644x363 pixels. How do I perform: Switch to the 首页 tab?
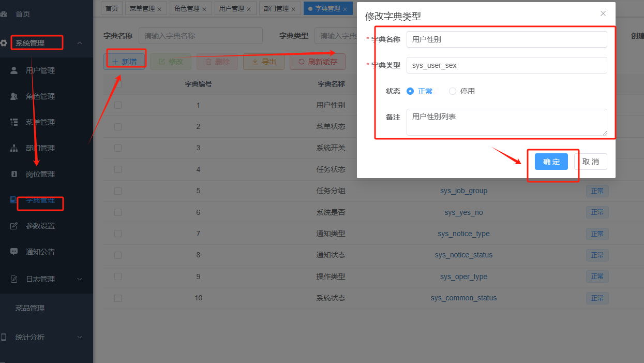pyautogui.click(x=111, y=9)
